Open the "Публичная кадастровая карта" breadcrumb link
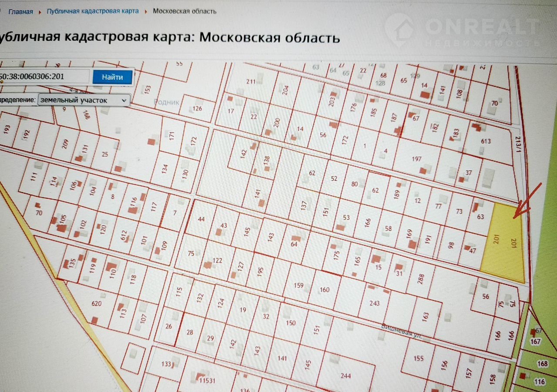This screenshot has width=557, height=392. pos(93,11)
